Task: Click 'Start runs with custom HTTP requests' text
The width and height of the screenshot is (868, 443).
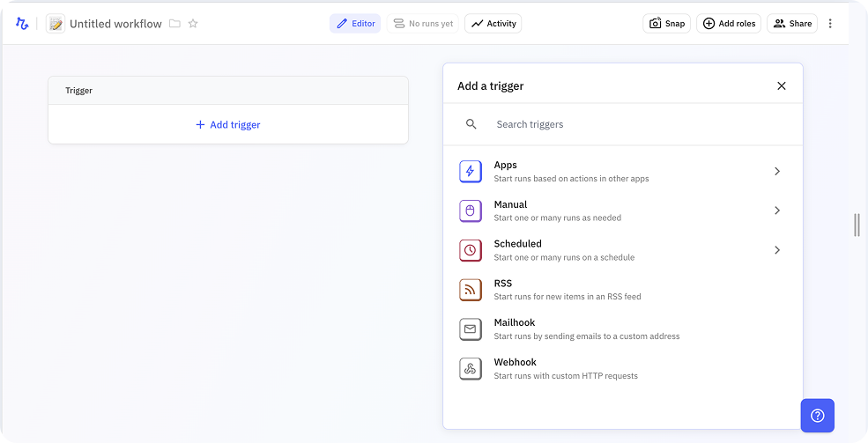Action: tap(566, 376)
